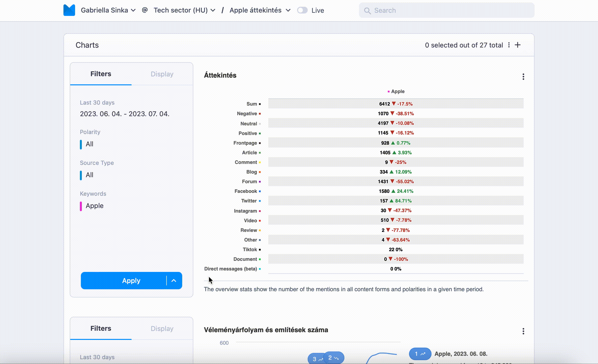
Task: Click the search magnifier icon
Action: click(367, 11)
